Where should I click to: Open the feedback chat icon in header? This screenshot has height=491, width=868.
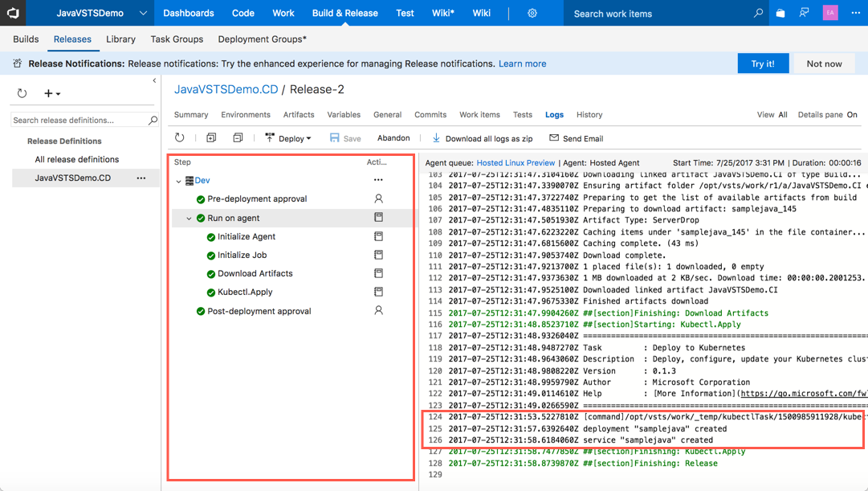pos(805,13)
